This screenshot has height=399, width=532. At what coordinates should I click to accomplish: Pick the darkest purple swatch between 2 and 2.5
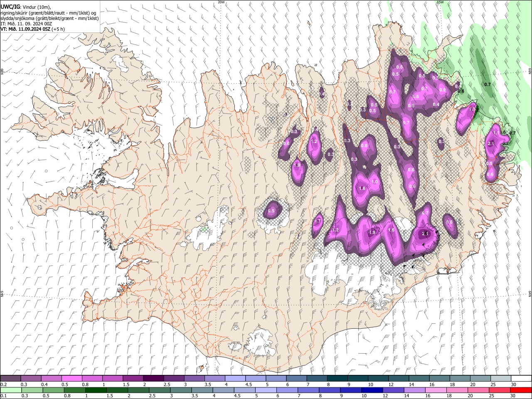153,378
